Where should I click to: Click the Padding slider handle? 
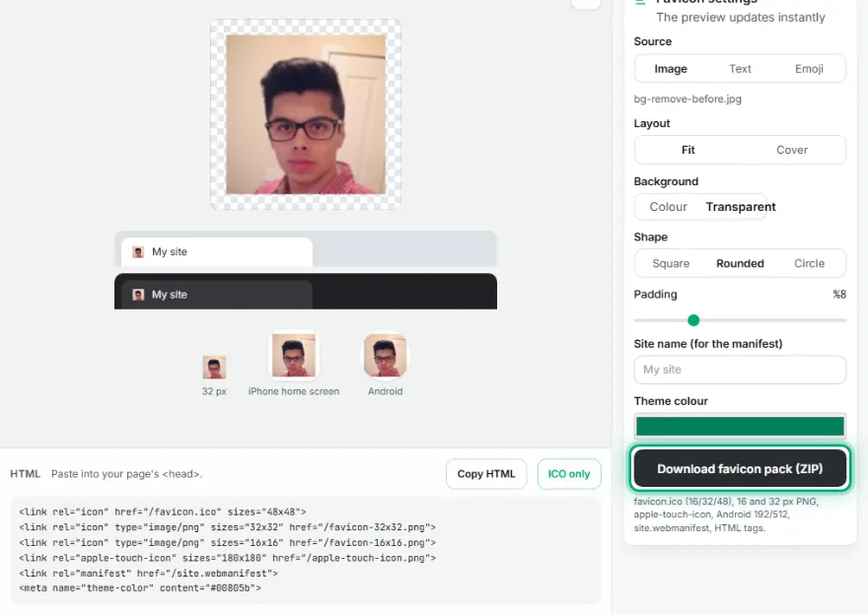point(693,320)
